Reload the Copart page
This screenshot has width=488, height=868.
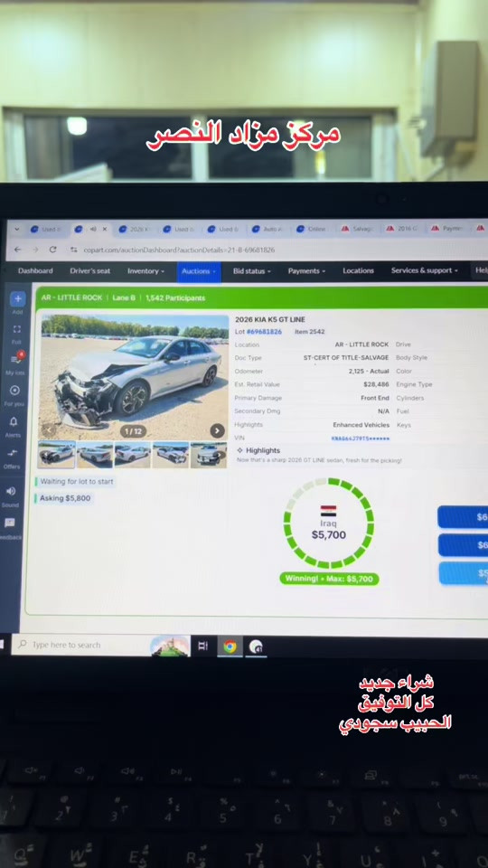pos(53,250)
